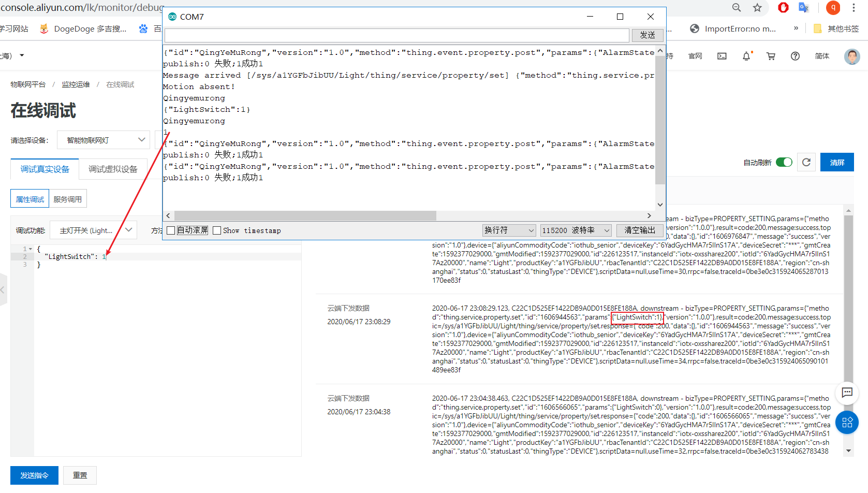Open the 换行符 line ending dropdown
The height and width of the screenshot is (493, 868).
509,230
